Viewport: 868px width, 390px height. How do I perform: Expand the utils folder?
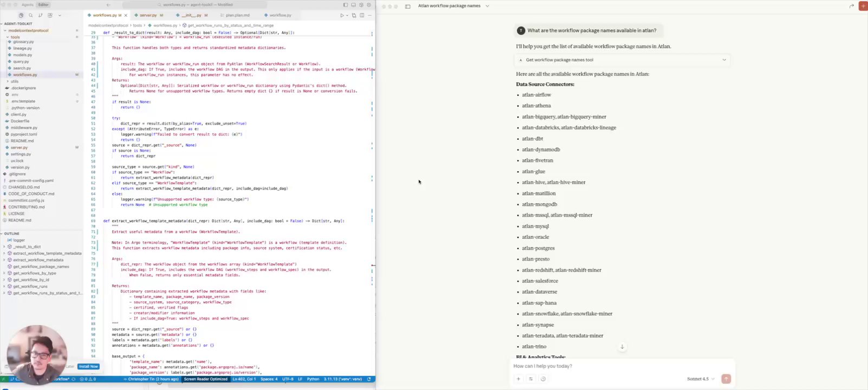pos(14,81)
